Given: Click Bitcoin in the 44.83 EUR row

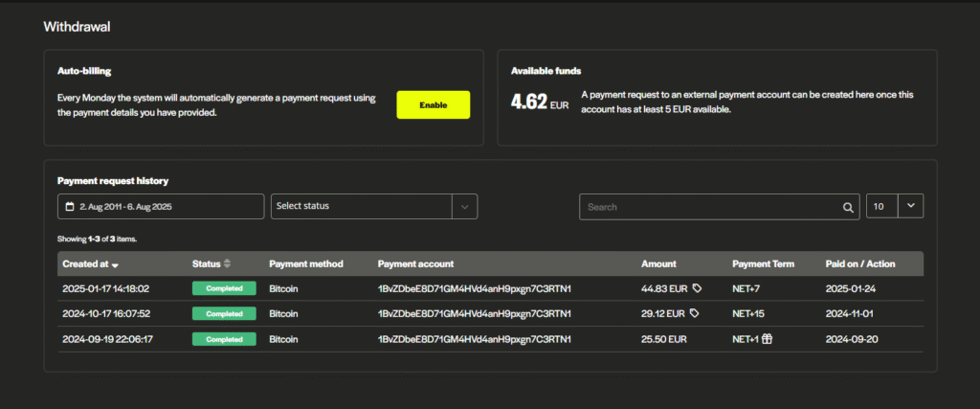Looking at the screenshot, I should tap(283, 288).
